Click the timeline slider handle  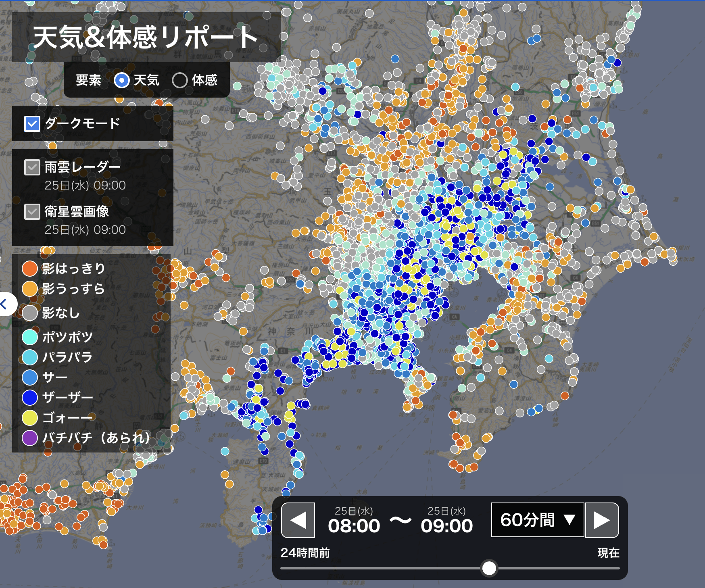[489, 568]
